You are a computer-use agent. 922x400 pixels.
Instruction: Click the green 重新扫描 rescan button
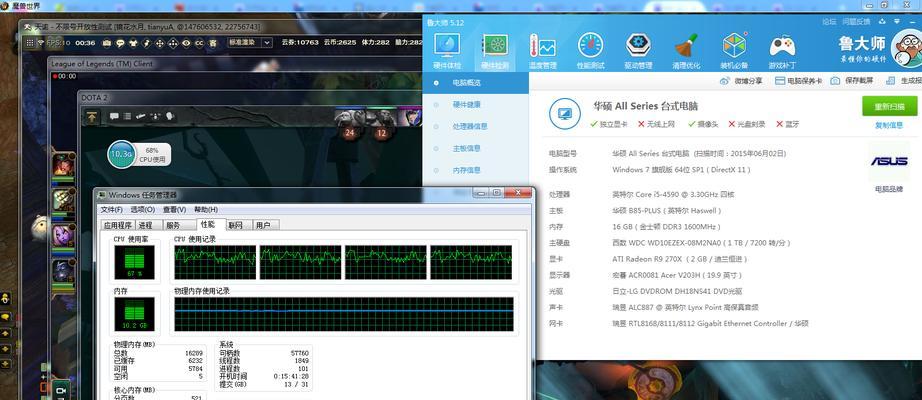tap(889, 106)
